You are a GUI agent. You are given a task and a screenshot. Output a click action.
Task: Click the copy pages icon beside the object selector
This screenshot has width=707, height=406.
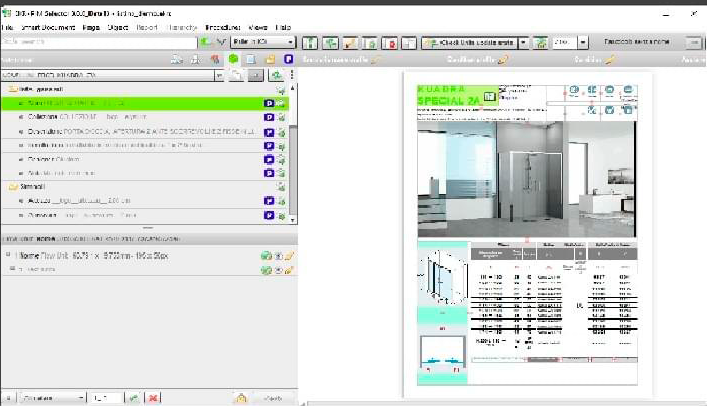pos(235,75)
